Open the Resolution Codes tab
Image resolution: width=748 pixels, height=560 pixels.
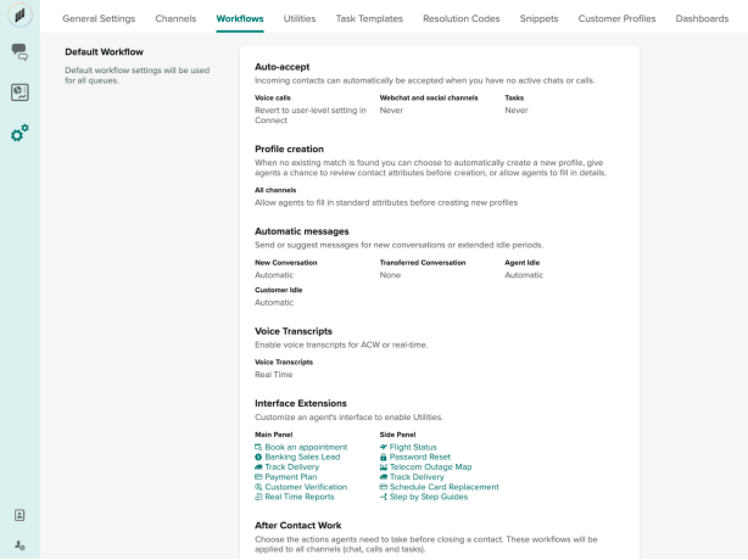point(461,19)
